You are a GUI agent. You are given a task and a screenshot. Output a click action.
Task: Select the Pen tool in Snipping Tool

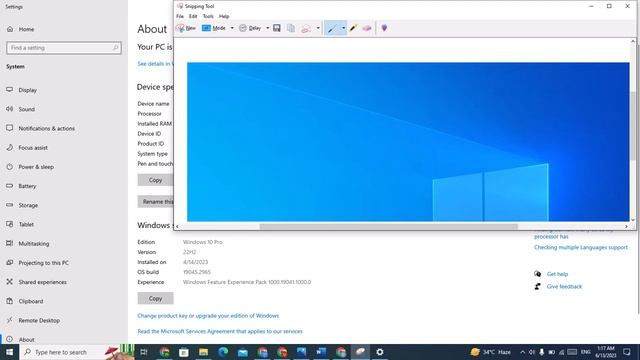[332, 28]
